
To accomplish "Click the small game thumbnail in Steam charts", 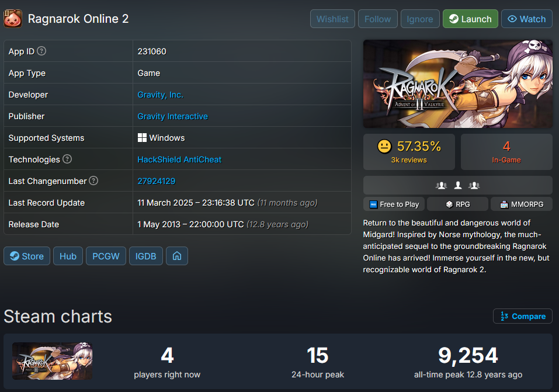I will click(x=53, y=361).
